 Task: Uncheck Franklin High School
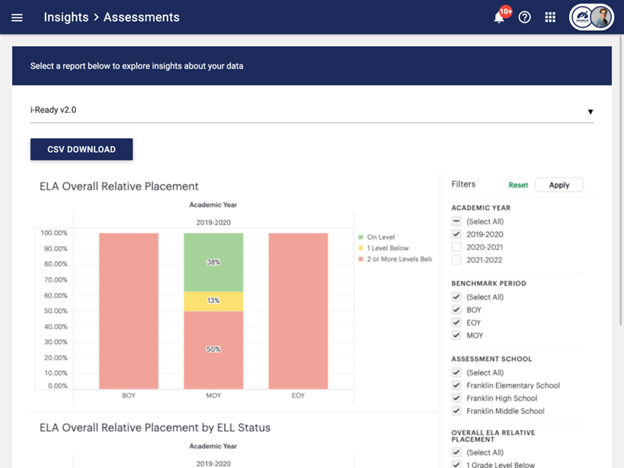click(456, 398)
